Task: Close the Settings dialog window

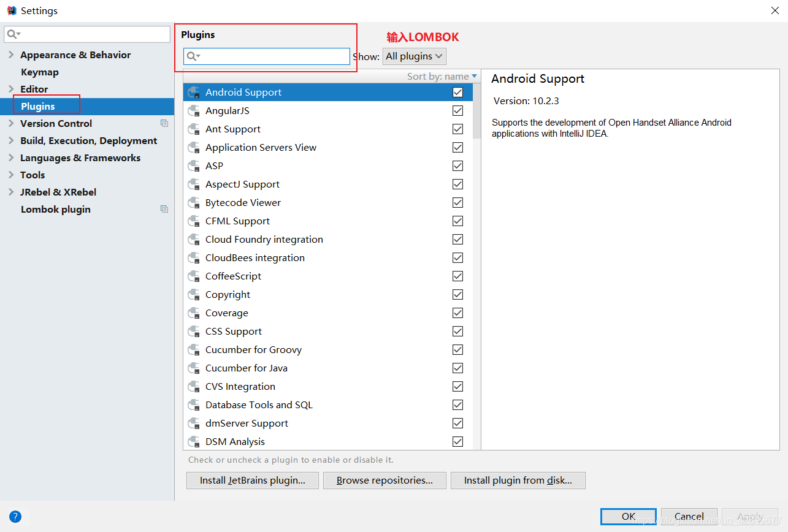Action: point(775,10)
